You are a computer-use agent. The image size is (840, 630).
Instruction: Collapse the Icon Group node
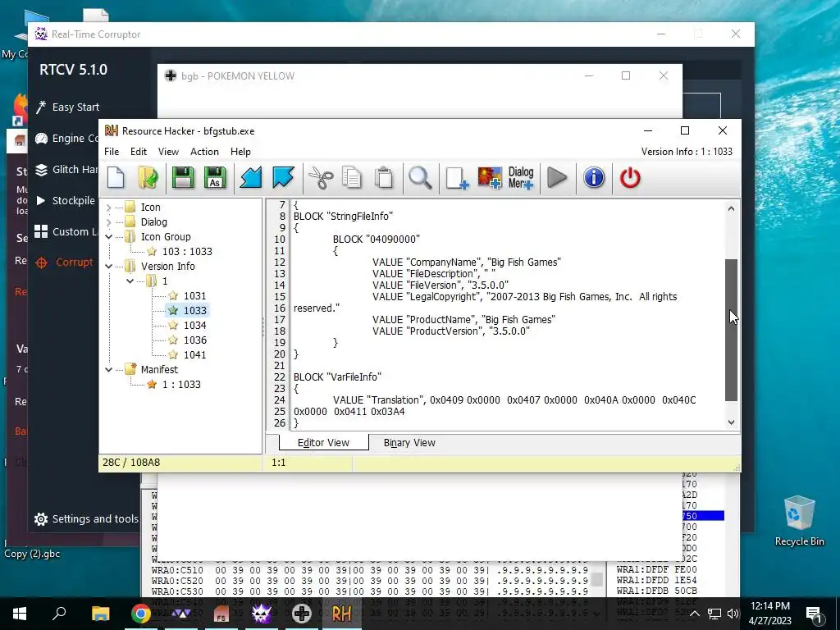[x=109, y=237]
